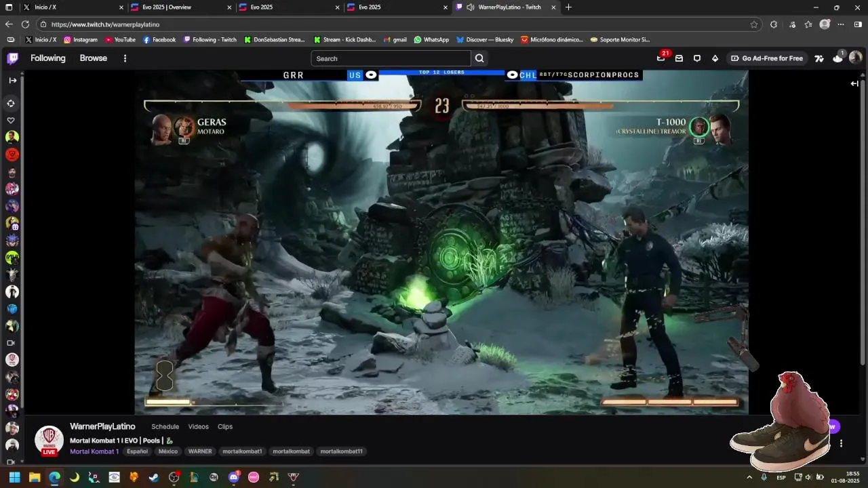This screenshot has width=868, height=488.
Task: Open the Clips tab
Action: coord(225,426)
